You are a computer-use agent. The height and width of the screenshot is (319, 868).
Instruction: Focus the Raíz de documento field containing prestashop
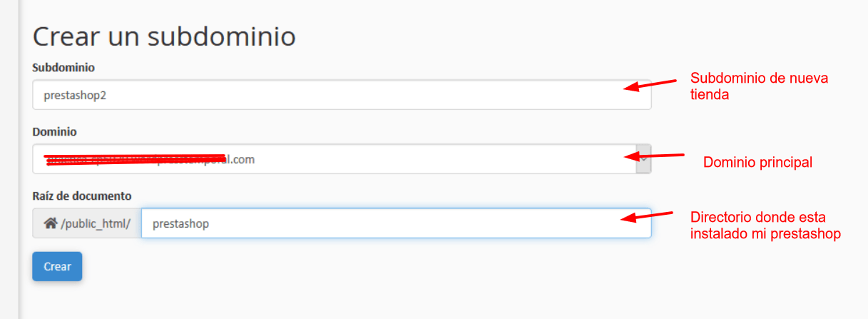click(x=396, y=223)
